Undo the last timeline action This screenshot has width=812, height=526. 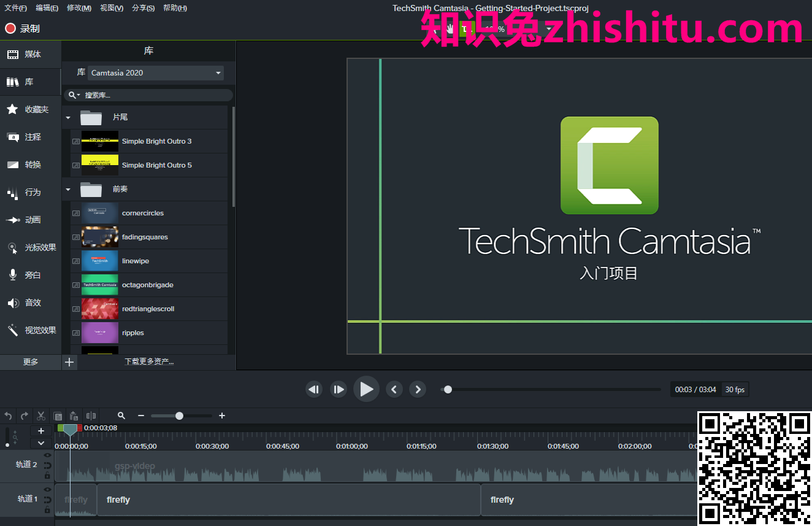[8, 416]
